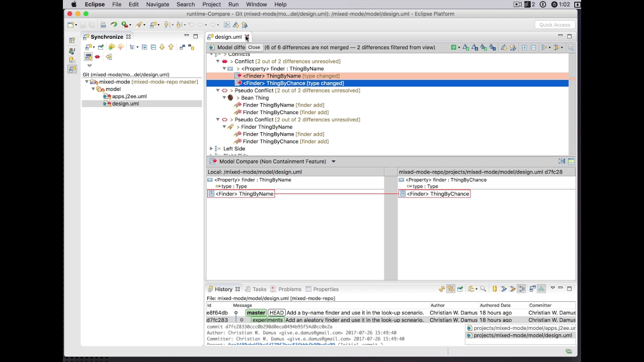
Task: Toggle the incoming mode filter in Synchronize
Action: coord(182,47)
